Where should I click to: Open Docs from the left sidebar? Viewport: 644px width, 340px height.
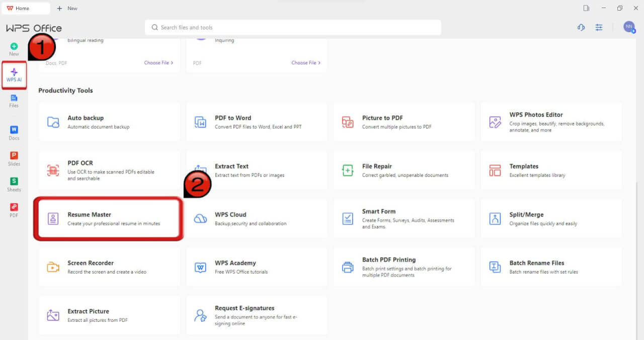click(x=14, y=133)
